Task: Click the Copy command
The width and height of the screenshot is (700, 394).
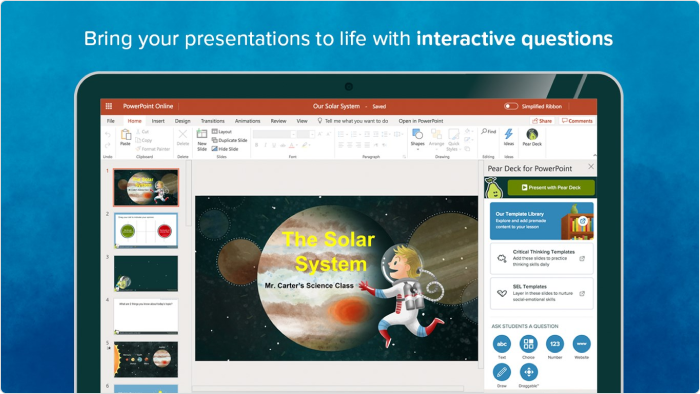Action: coord(144,140)
